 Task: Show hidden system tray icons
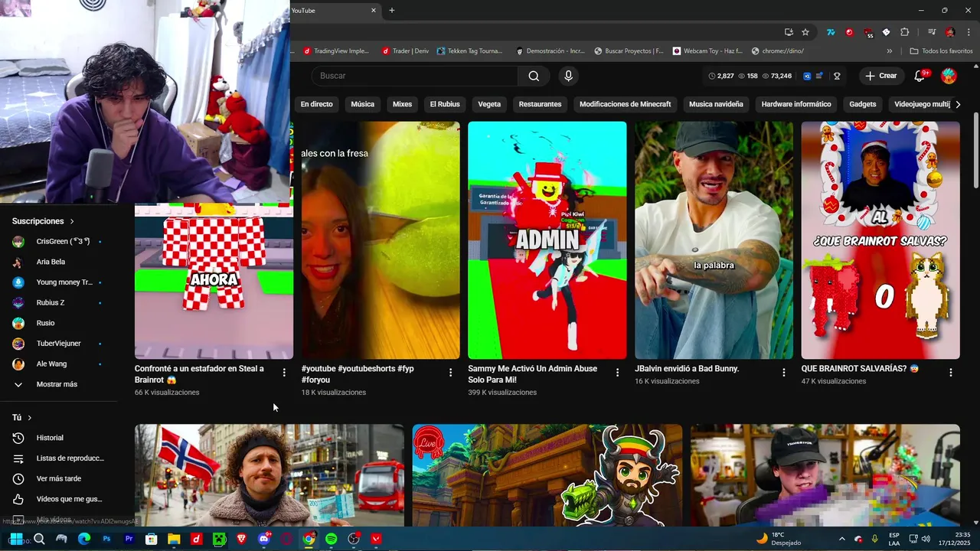842,539
